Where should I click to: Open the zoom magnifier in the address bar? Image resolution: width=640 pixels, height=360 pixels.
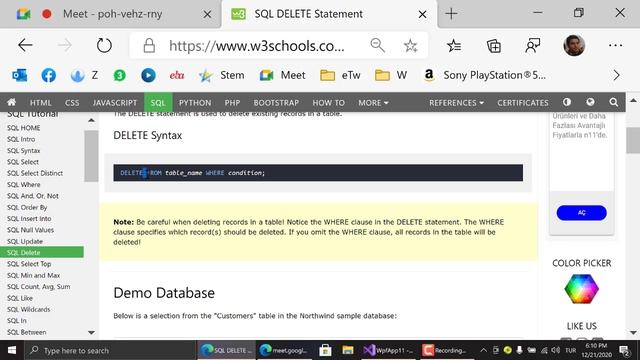tap(378, 45)
